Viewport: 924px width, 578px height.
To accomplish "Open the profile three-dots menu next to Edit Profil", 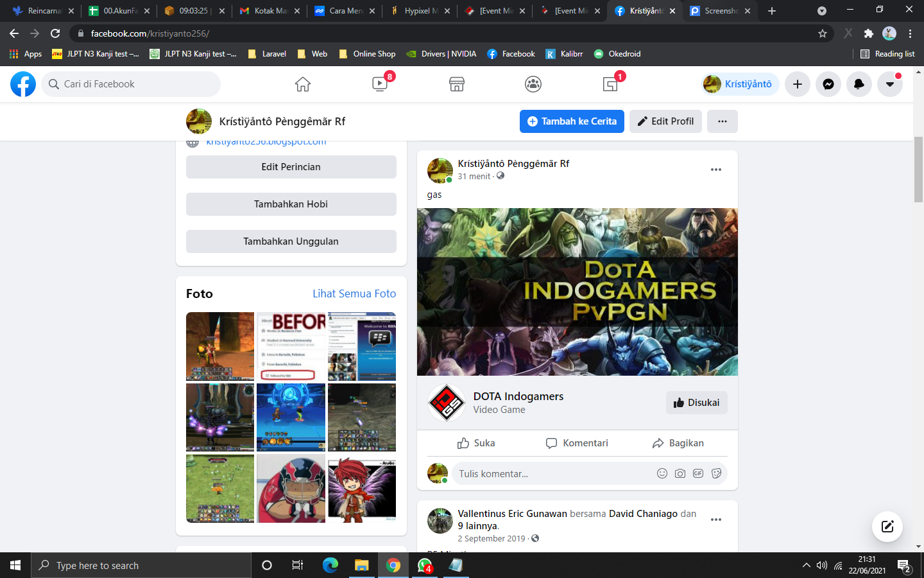I will click(723, 121).
